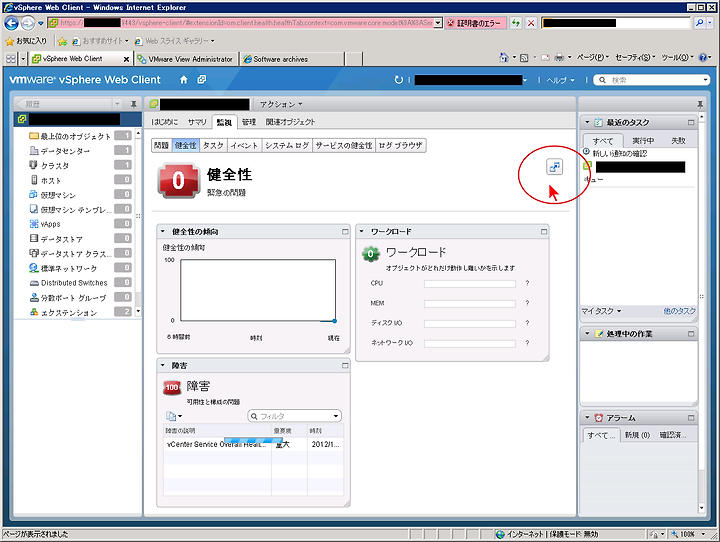This screenshot has height=542, width=720.
Task: Select エクステンション in navigator
Action: coord(69,312)
